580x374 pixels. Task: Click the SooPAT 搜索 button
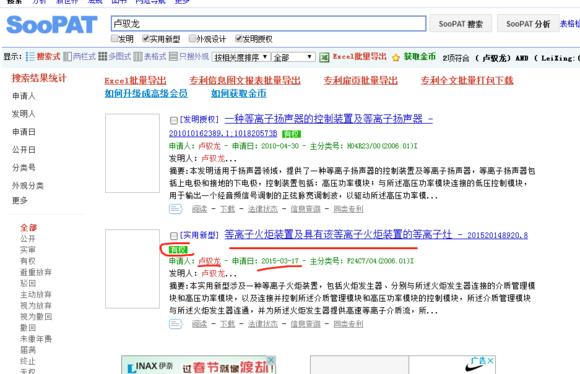(461, 24)
